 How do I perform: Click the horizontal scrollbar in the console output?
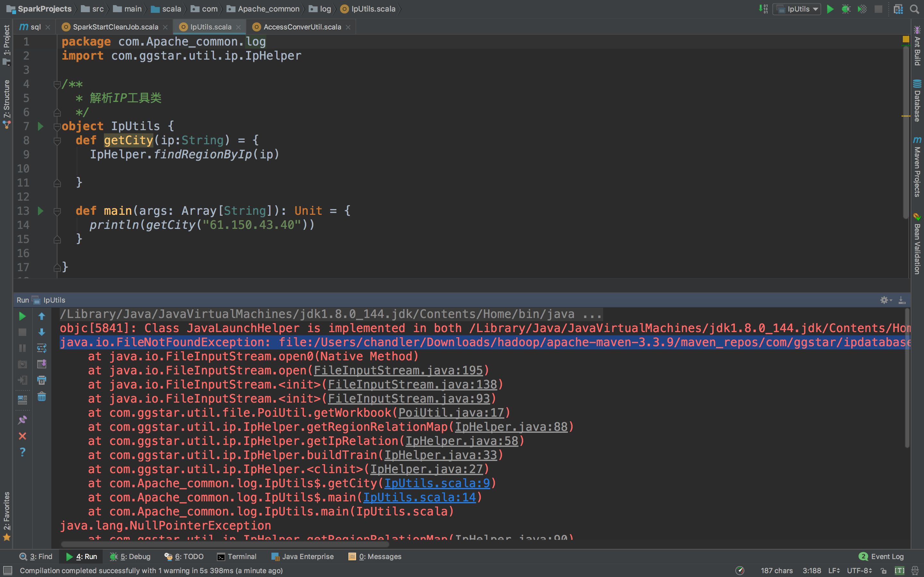[x=225, y=544]
